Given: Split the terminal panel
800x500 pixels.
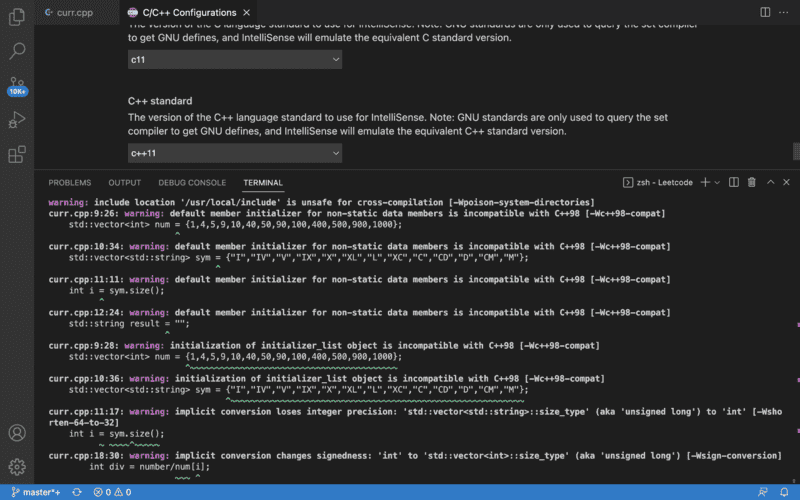Looking at the screenshot, I should point(733,183).
